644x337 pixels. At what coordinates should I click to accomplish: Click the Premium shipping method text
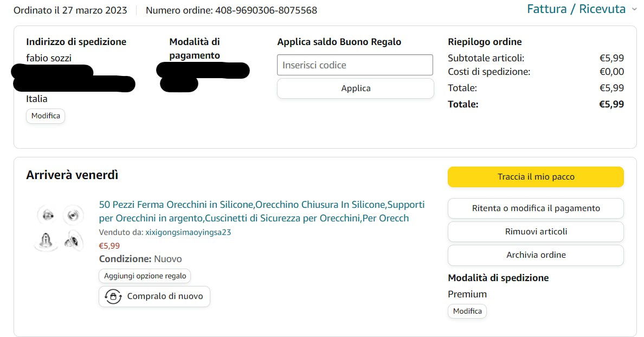coord(467,294)
